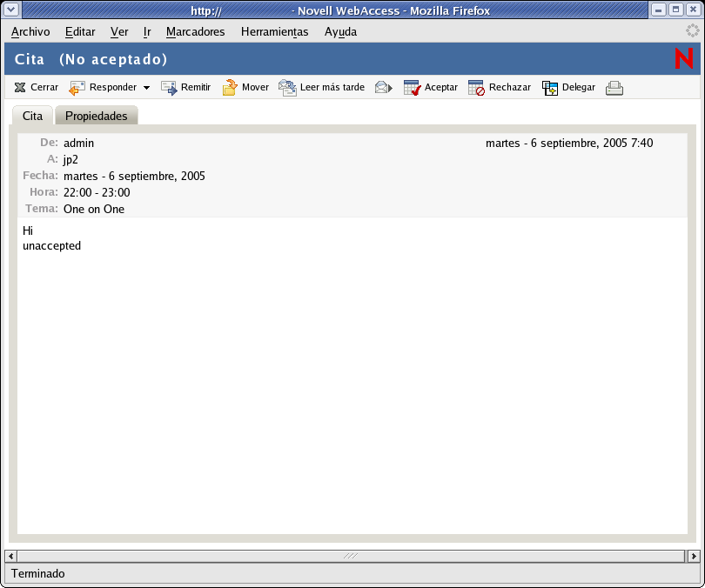705x588 pixels.
Task: Click sent timestamp '2005 7:40'
Action: [x=628, y=144]
